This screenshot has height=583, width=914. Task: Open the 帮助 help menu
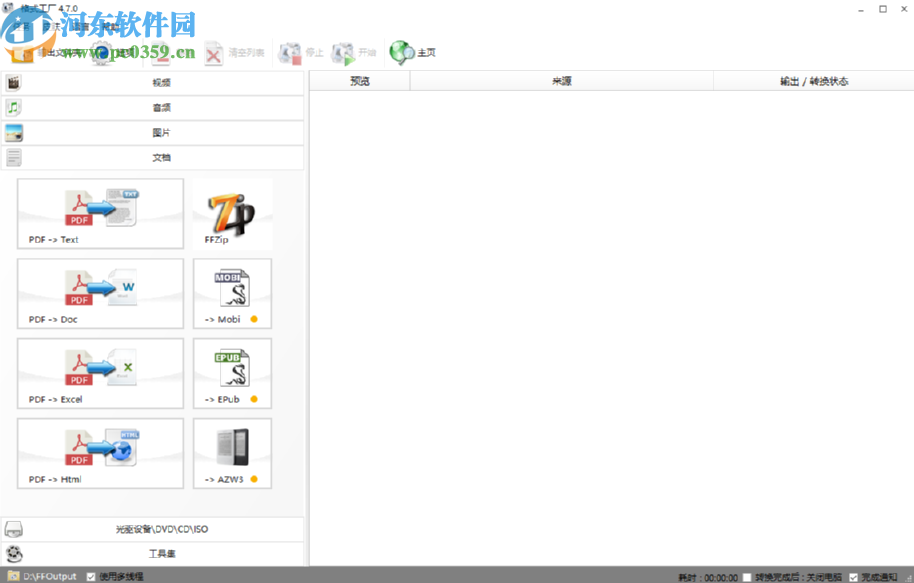click(110, 27)
